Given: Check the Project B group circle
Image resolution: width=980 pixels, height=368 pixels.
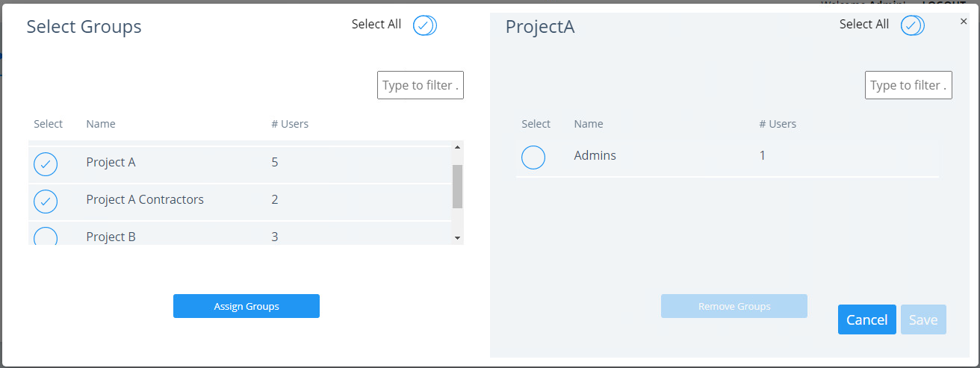Looking at the screenshot, I should [46, 237].
